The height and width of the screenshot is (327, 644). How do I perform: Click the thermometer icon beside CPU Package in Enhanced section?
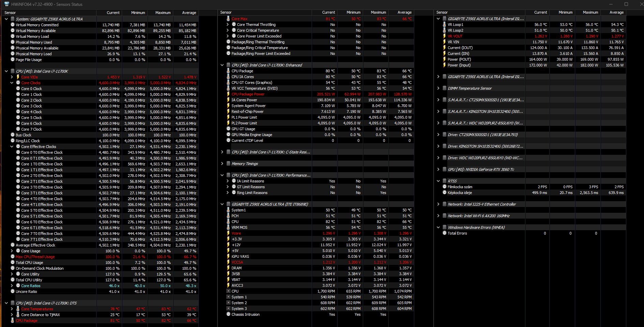tap(228, 71)
